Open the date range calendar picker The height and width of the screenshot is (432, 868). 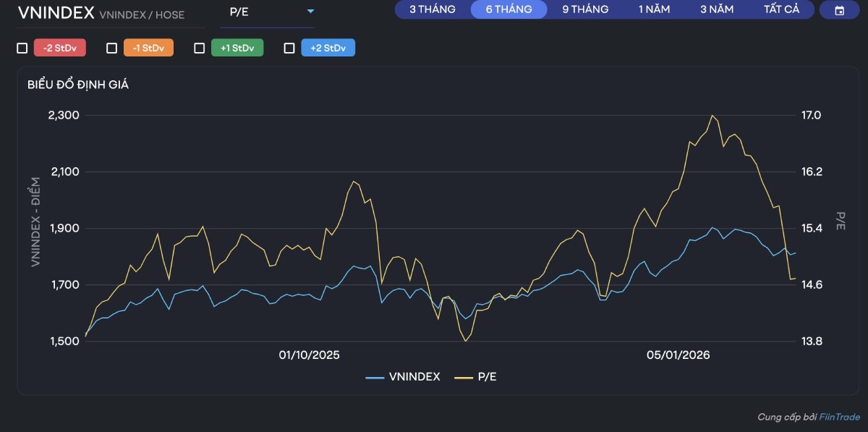(x=841, y=9)
